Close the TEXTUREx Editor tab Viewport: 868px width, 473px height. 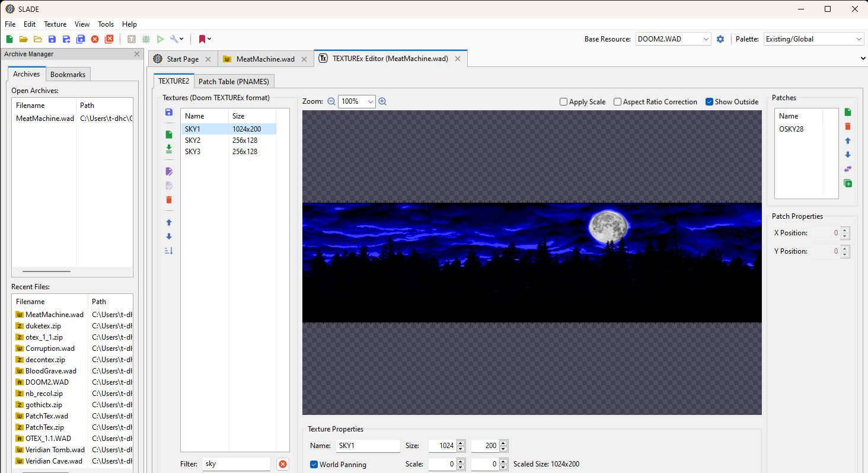click(458, 59)
